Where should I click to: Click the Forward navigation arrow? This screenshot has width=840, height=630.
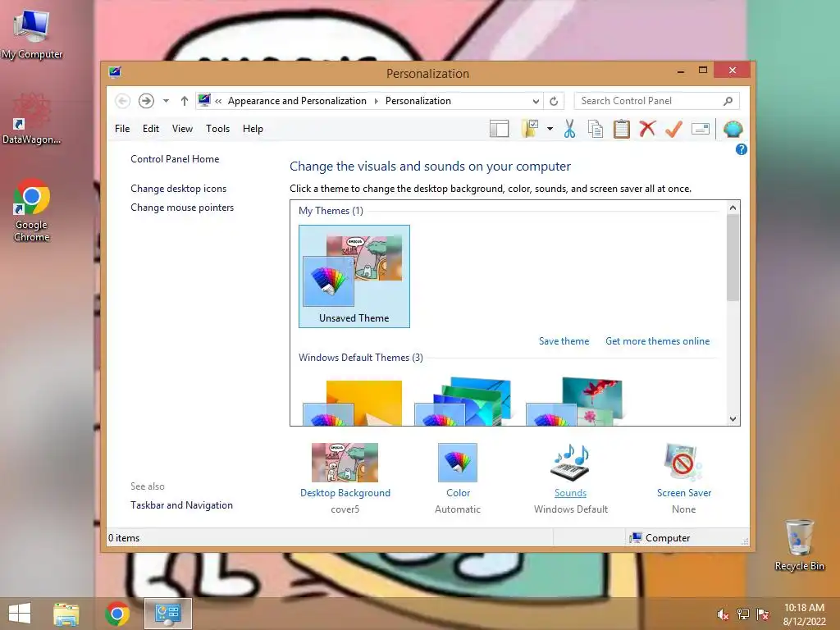click(146, 101)
